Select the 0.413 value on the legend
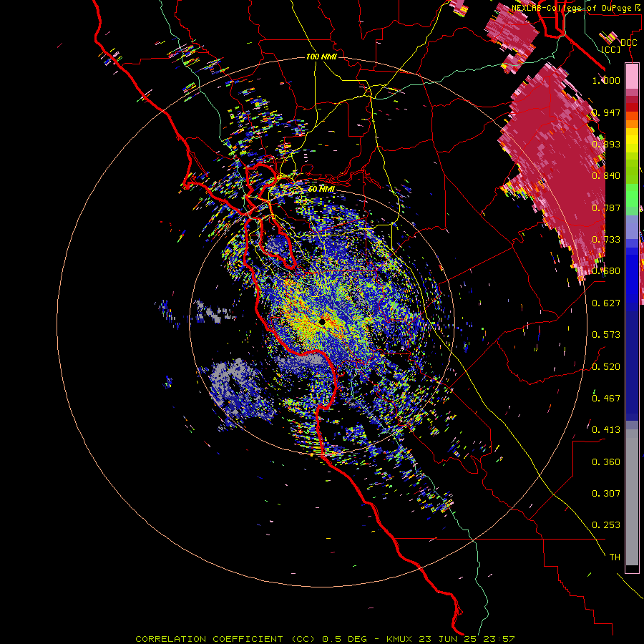This screenshot has height=644, width=644. pos(606,430)
